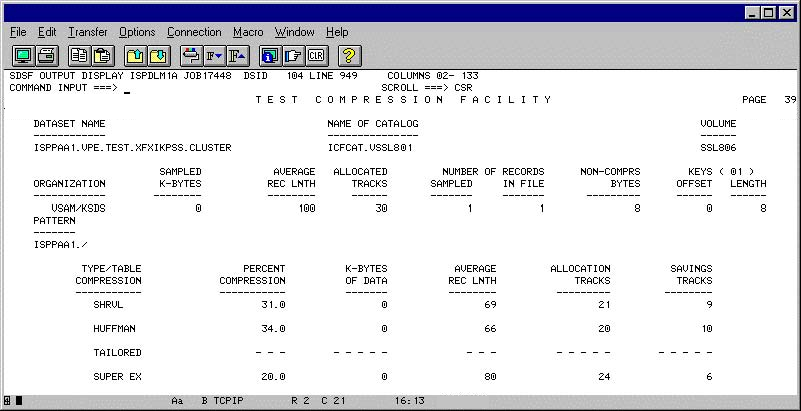Viewport: 801px width, 411px height.
Task: Click the TAILORED compression type row label
Action: (117, 353)
